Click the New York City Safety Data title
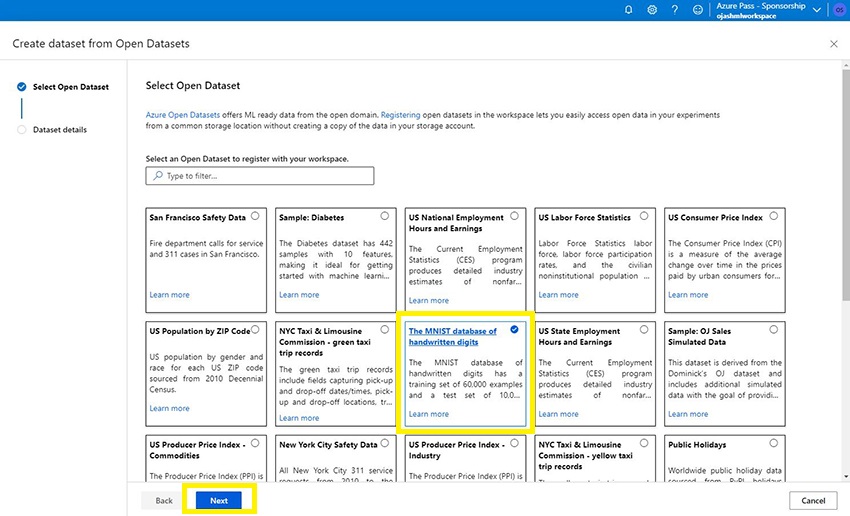 (328, 444)
